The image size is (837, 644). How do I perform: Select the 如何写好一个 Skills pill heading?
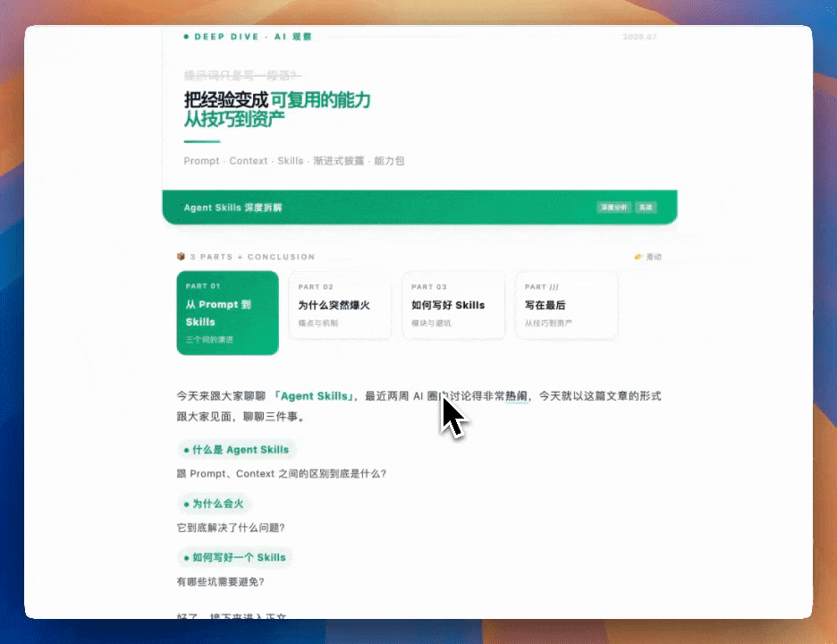(x=235, y=557)
